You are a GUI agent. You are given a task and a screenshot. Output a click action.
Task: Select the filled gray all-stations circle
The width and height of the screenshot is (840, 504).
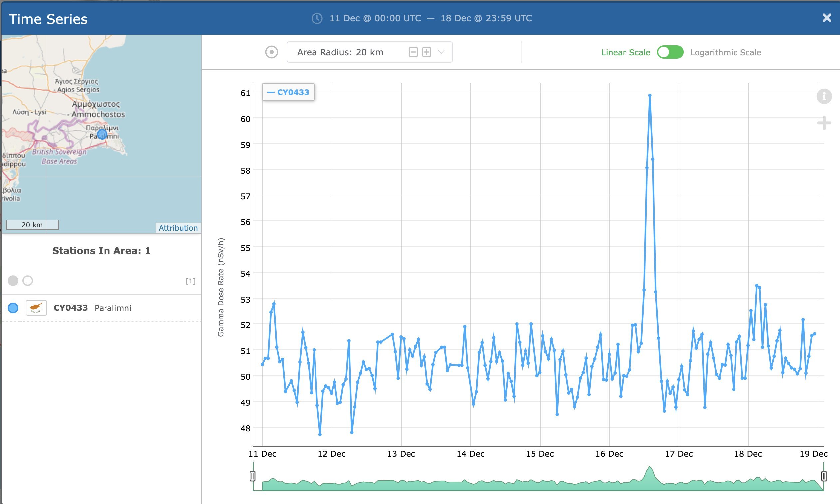(13, 281)
